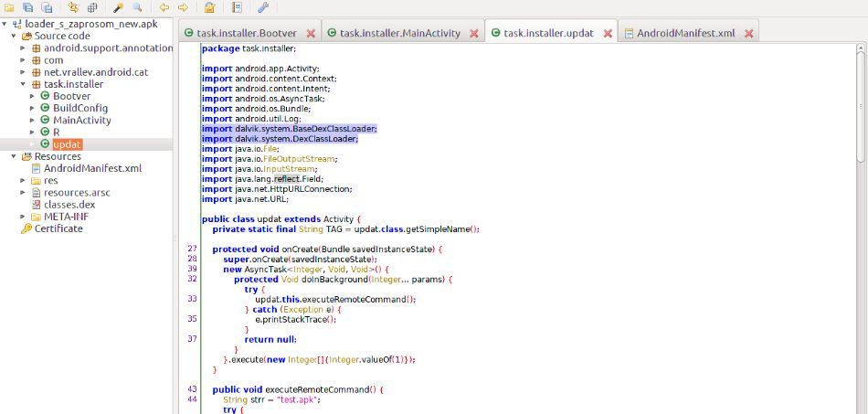This screenshot has width=868, height=414.
Task: Toggle the Flatten packages toolbar button
Action: tap(92, 7)
